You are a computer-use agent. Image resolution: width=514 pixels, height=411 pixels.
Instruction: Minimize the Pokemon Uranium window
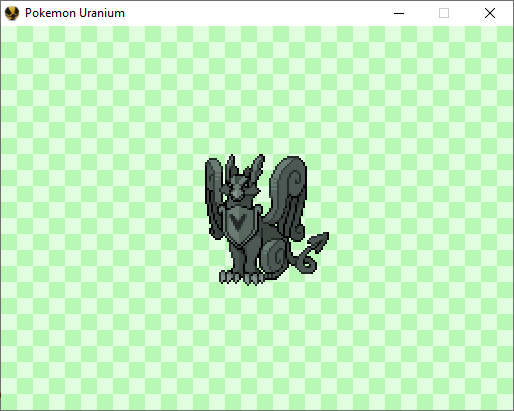coord(399,13)
